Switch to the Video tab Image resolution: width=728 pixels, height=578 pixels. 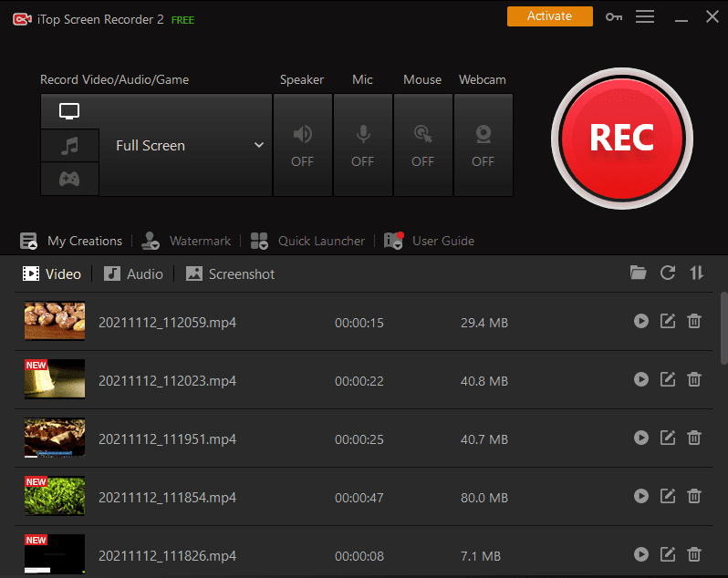(x=51, y=274)
